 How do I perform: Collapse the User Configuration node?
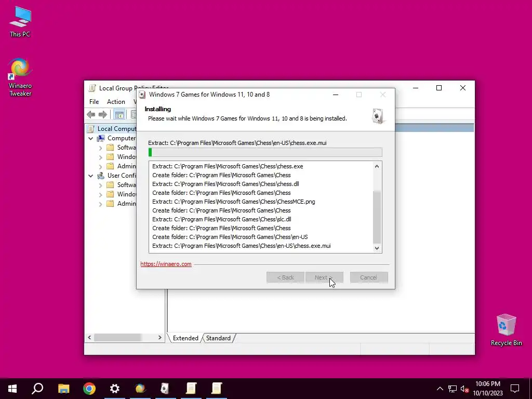90,176
